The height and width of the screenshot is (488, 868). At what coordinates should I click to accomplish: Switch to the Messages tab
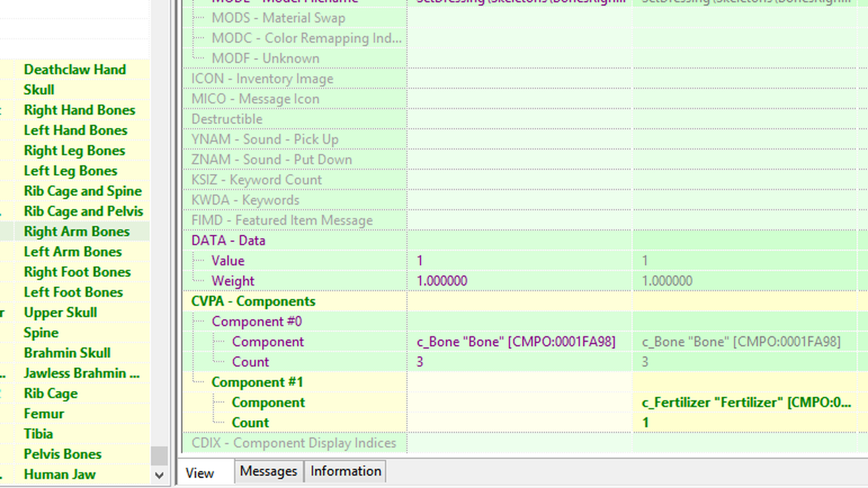[268, 472]
